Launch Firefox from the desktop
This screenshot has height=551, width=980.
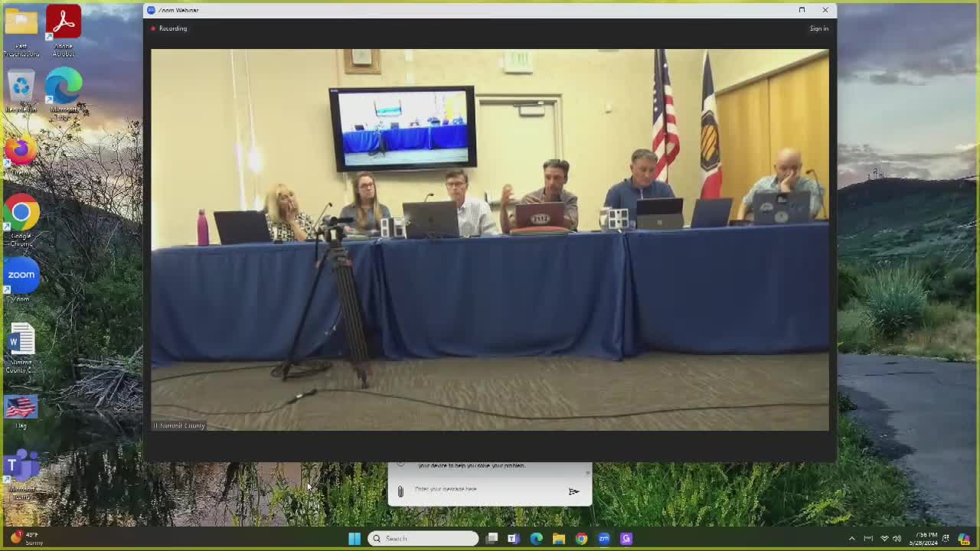[x=21, y=152]
